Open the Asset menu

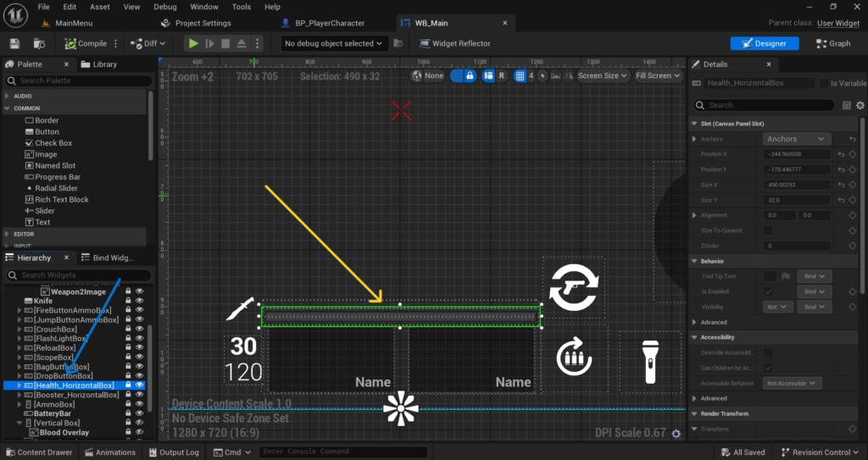click(100, 7)
